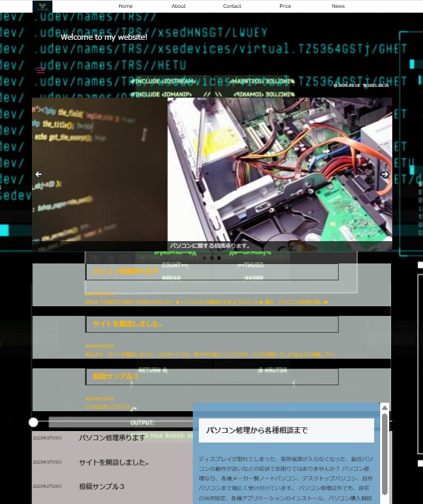Open the About menu item
This screenshot has width=423, height=504.
tap(178, 6)
